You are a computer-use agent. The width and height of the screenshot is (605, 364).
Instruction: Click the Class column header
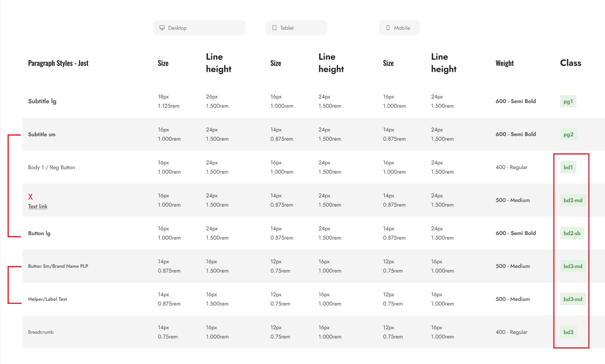[571, 63]
